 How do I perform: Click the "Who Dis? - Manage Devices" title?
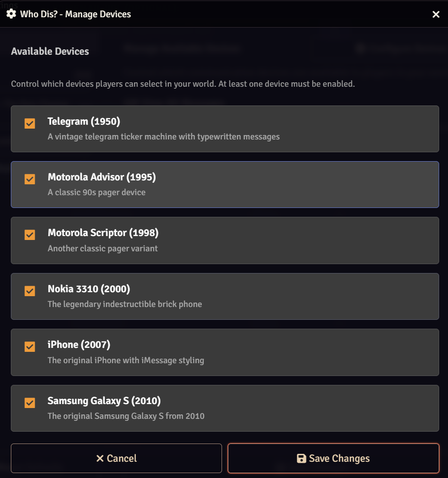pyautogui.click(x=75, y=14)
